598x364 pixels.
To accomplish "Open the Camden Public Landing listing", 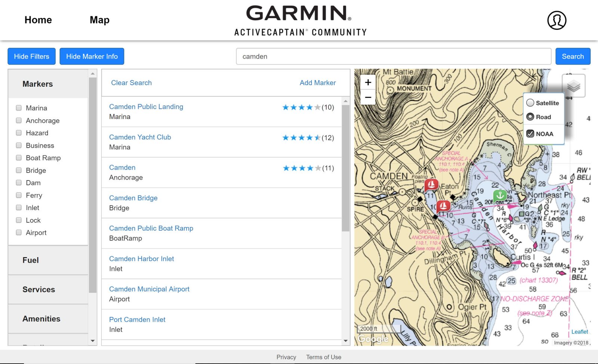I will coord(146,107).
